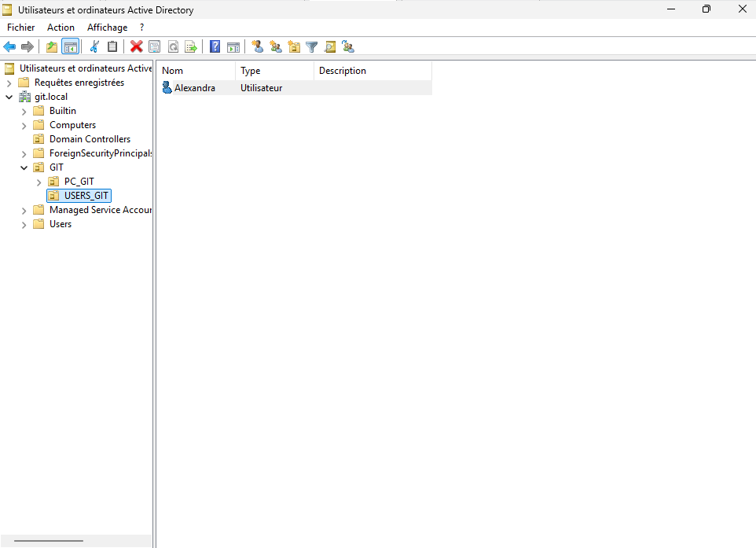Go up one level with folder-arrow icon

52,47
